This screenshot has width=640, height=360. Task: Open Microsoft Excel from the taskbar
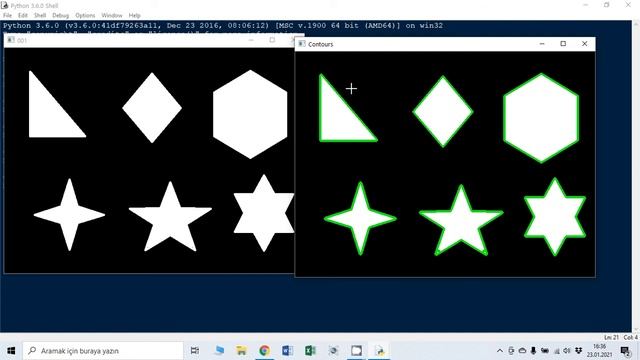(x=310, y=351)
